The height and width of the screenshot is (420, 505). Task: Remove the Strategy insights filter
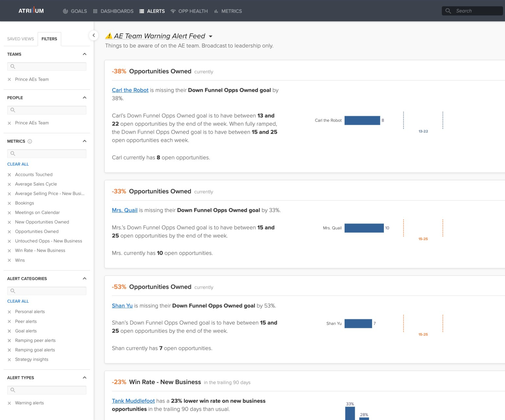pos(9,359)
